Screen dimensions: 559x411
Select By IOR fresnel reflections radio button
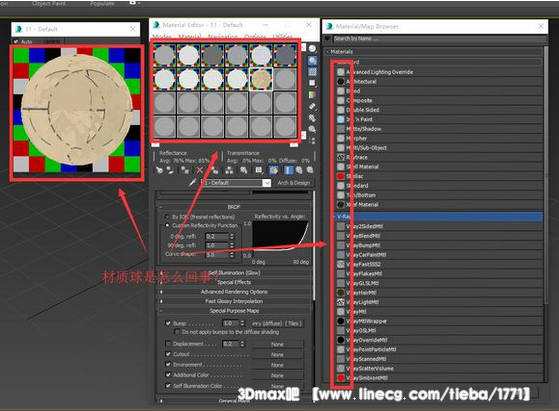(167, 217)
